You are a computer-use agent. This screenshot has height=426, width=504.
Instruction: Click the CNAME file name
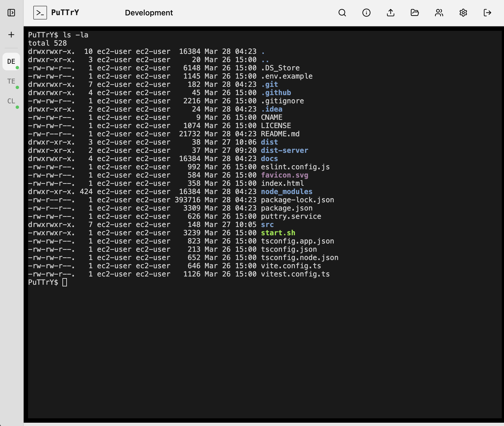coord(272,117)
